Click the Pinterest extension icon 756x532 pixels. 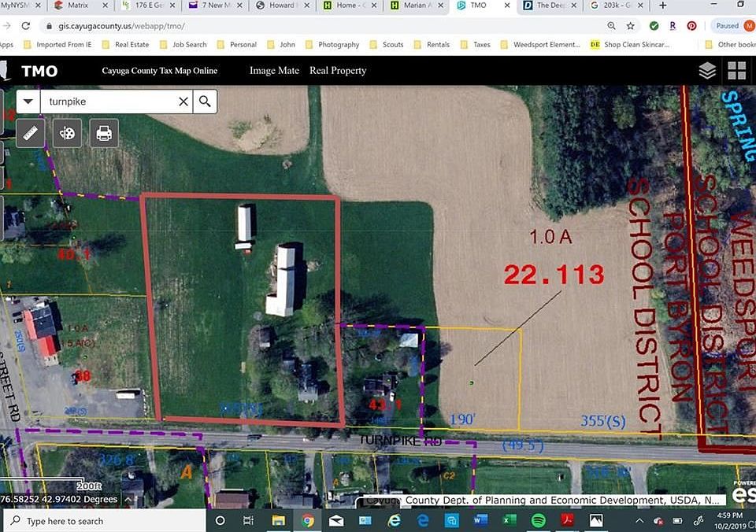pos(691,26)
